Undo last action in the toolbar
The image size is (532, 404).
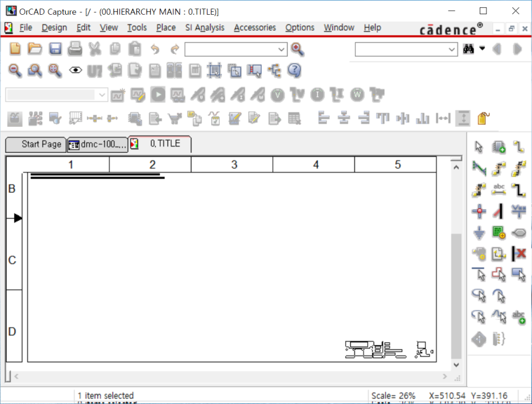pyautogui.click(x=155, y=50)
